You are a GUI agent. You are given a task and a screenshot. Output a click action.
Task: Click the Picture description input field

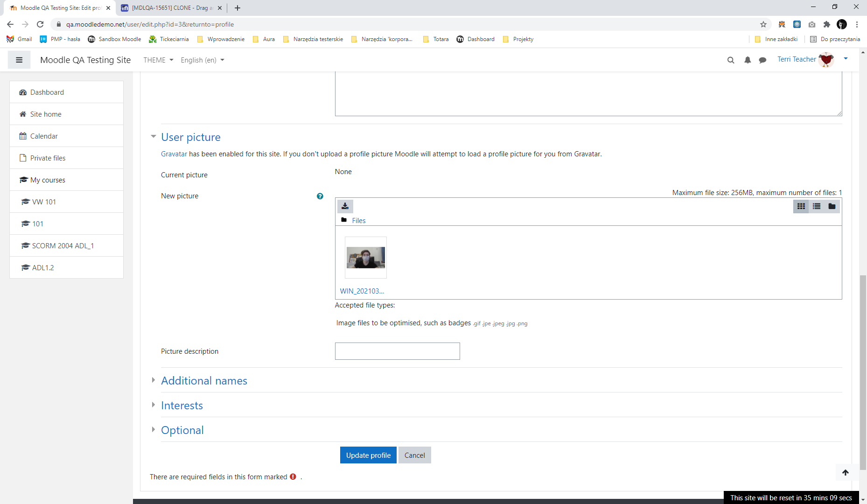[x=398, y=351]
